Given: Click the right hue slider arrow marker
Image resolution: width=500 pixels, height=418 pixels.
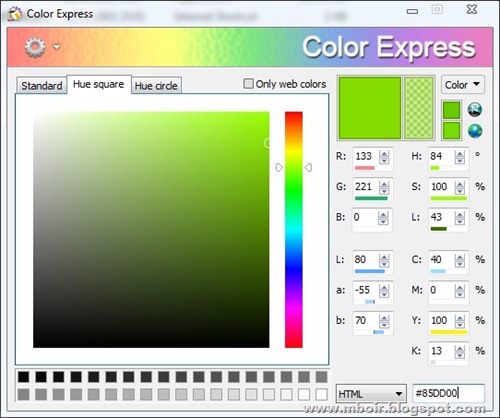Looking at the screenshot, I should point(308,167).
